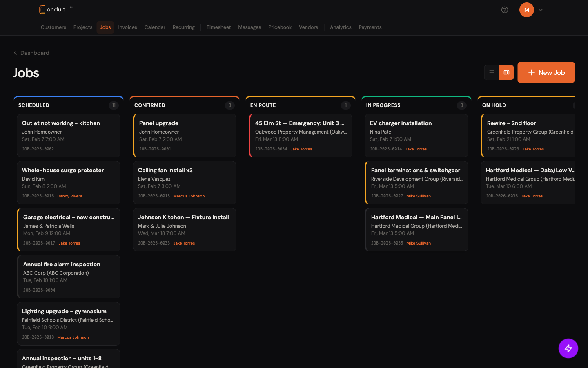Open job Johnson Kitchen — Fixture Install
Image resolution: width=588 pixels, height=368 pixels.
185,229
